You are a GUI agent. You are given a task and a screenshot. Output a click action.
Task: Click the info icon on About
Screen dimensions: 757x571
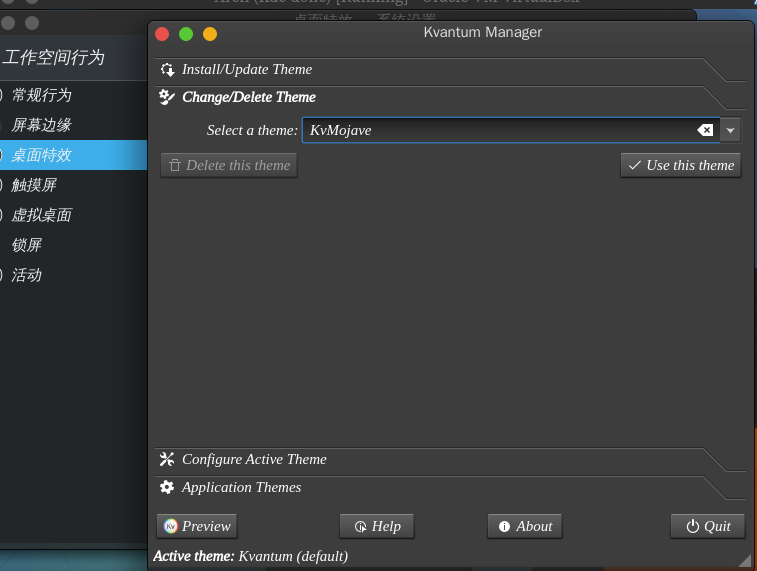tap(505, 527)
